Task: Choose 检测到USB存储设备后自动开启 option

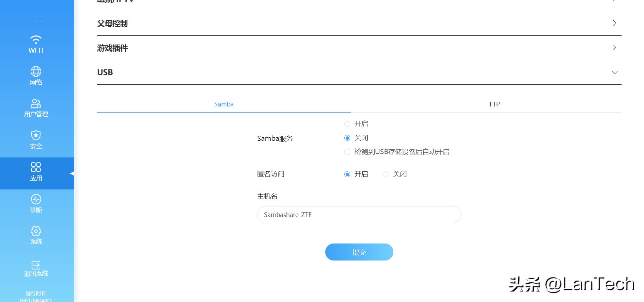Action: pos(347,152)
